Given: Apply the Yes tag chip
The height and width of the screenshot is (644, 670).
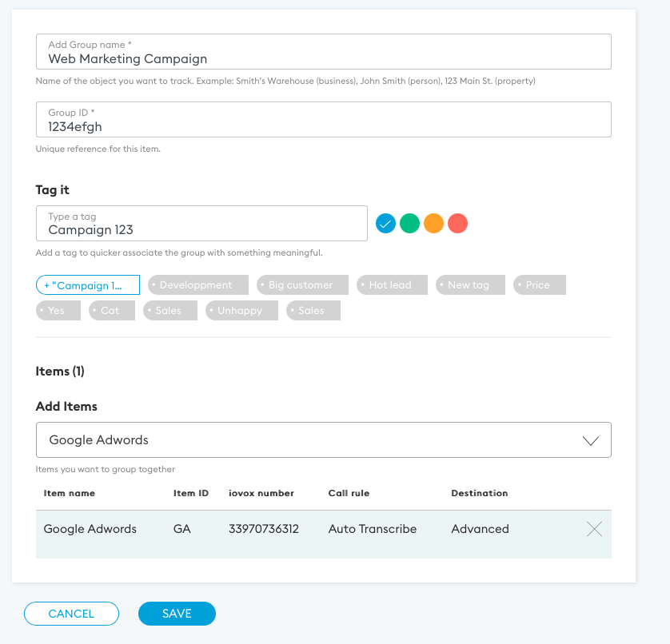Looking at the screenshot, I should (x=58, y=311).
